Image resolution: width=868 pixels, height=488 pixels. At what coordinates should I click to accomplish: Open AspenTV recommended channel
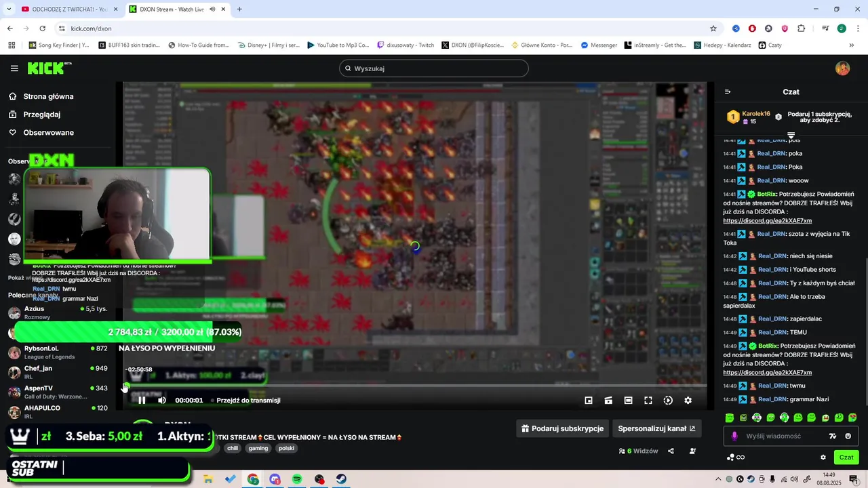point(58,392)
